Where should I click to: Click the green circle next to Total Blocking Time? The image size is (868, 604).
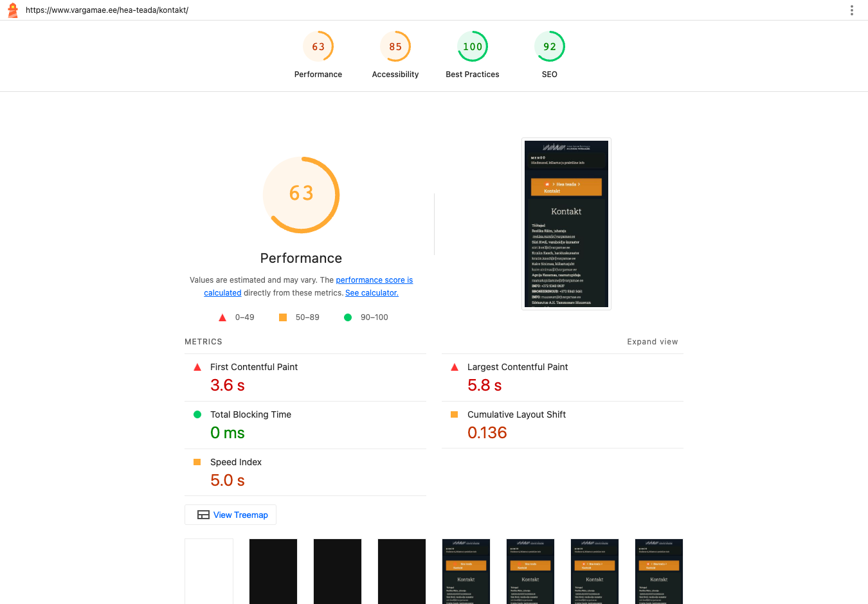197,414
